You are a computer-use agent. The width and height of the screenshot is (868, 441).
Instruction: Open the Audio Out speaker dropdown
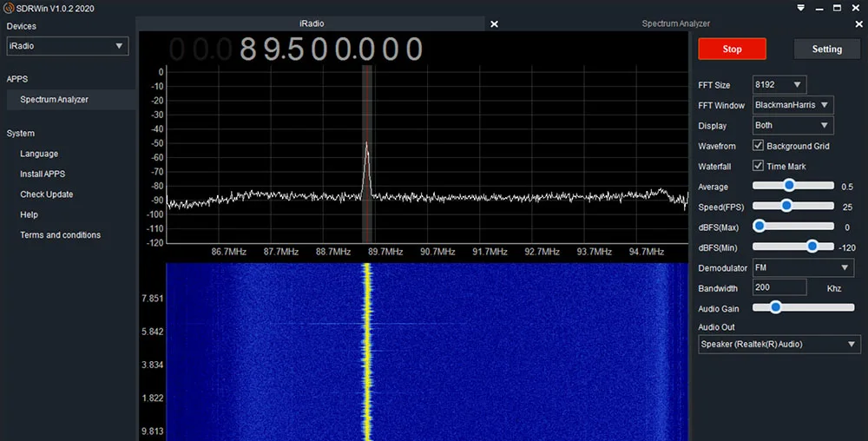(779, 344)
